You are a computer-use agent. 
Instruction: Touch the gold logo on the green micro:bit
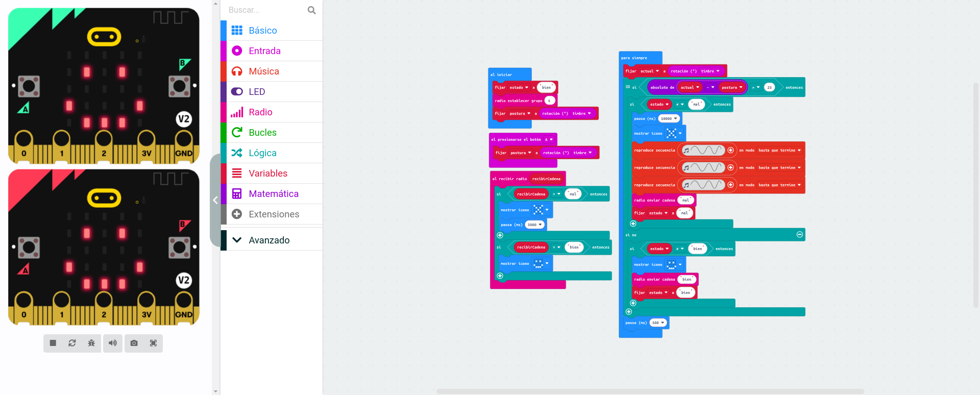click(x=104, y=37)
